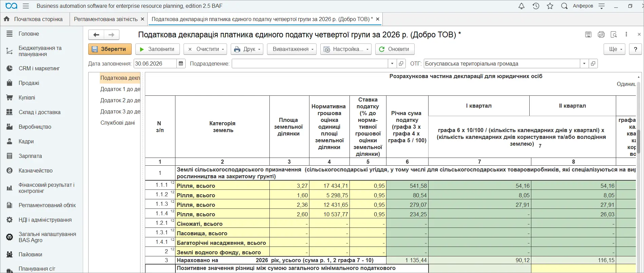
Task: Open the vertical three-dot more menu
Action: pyautogui.click(x=626, y=34)
